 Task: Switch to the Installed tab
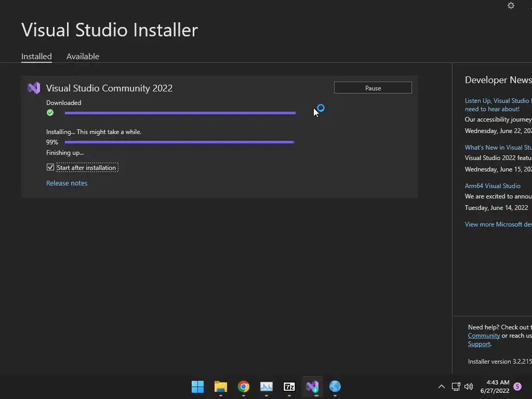pyautogui.click(x=36, y=56)
